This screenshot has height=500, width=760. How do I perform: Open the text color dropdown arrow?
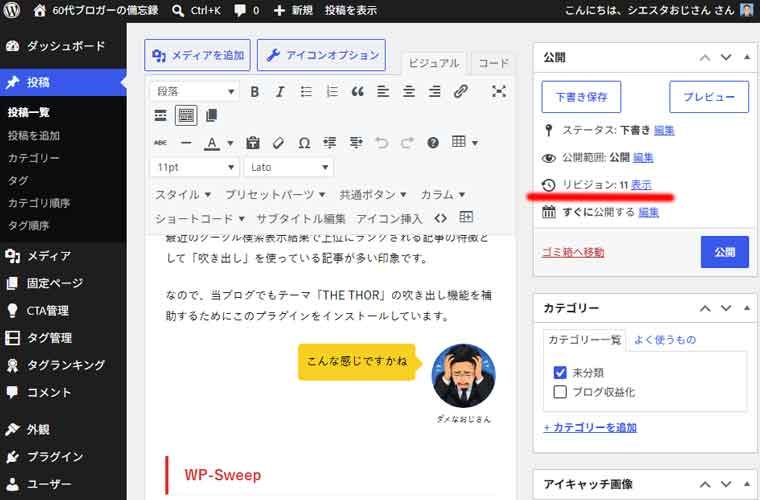(230, 143)
